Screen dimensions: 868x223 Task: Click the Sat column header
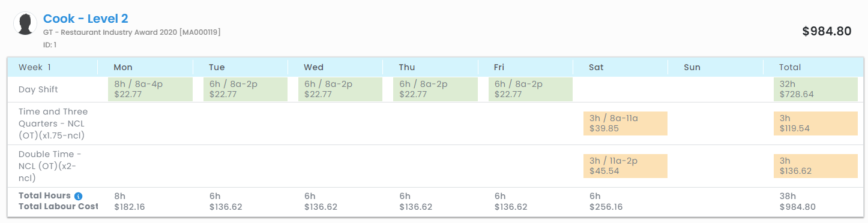[596, 67]
